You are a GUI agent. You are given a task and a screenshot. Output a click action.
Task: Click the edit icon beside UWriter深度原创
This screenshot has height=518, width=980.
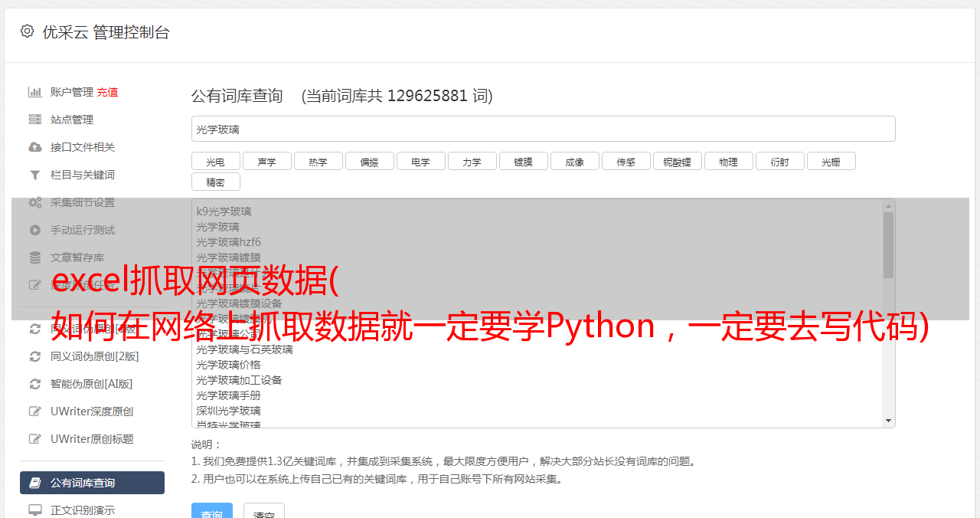(34, 411)
